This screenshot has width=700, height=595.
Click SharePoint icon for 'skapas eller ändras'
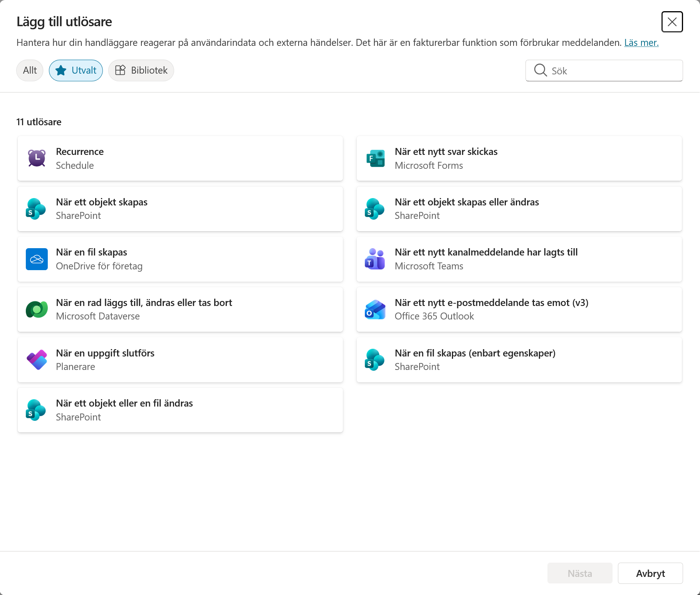tap(375, 209)
